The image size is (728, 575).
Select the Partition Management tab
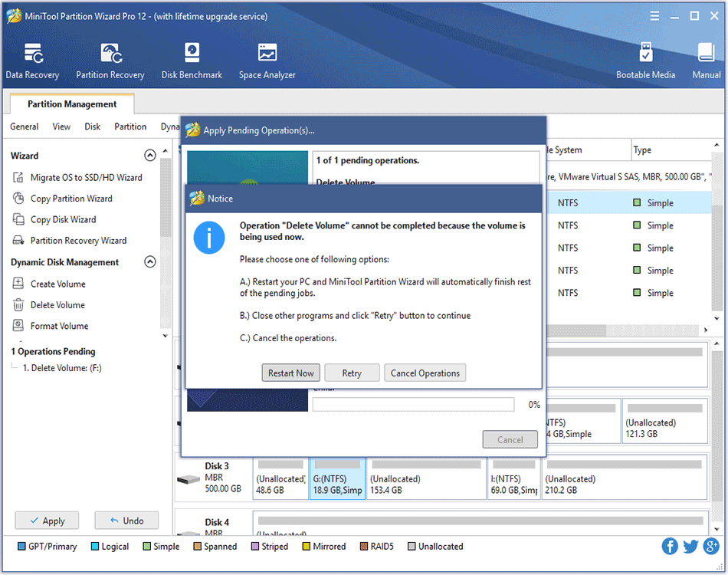[72, 104]
